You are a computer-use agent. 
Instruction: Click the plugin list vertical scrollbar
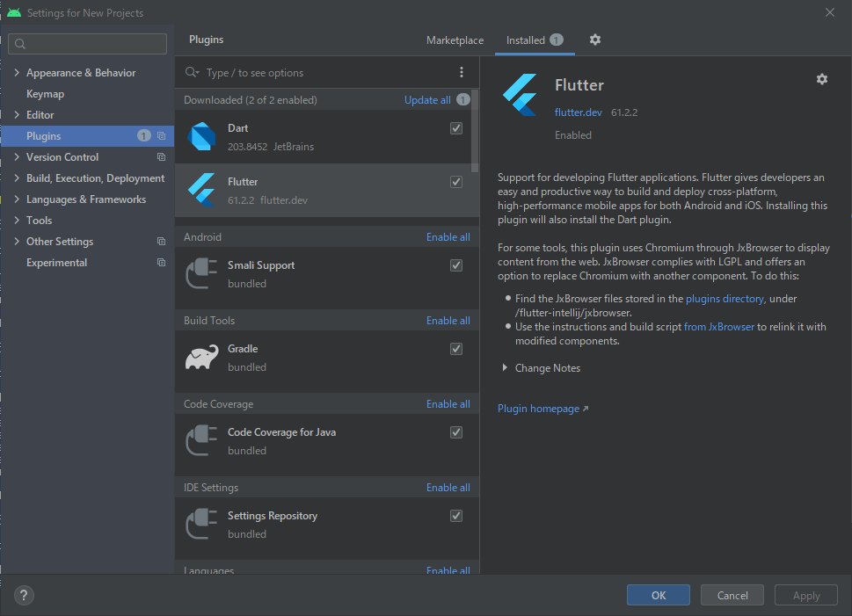(x=475, y=131)
